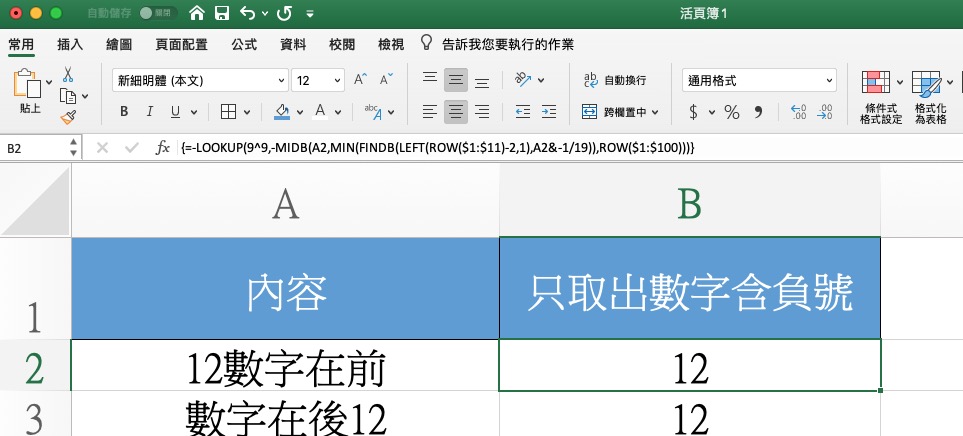This screenshot has height=436, width=963.
Task: Align text left
Action: (430, 112)
